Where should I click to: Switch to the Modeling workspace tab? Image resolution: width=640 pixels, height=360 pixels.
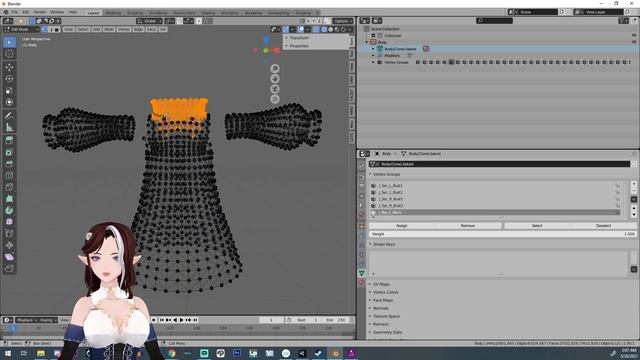tap(113, 13)
